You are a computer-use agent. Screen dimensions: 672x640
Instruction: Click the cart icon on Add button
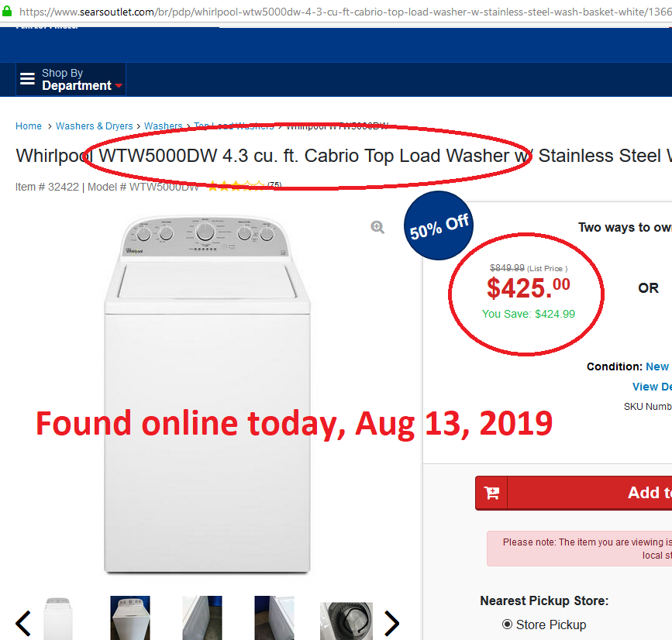[491, 493]
